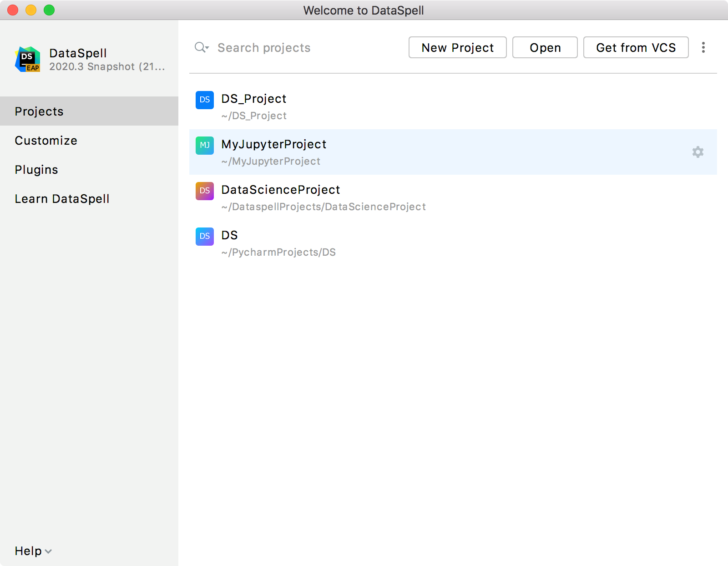Click the DS PycharmProjects project icon
Viewport: 728px width, 566px height.
click(x=205, y=236)
